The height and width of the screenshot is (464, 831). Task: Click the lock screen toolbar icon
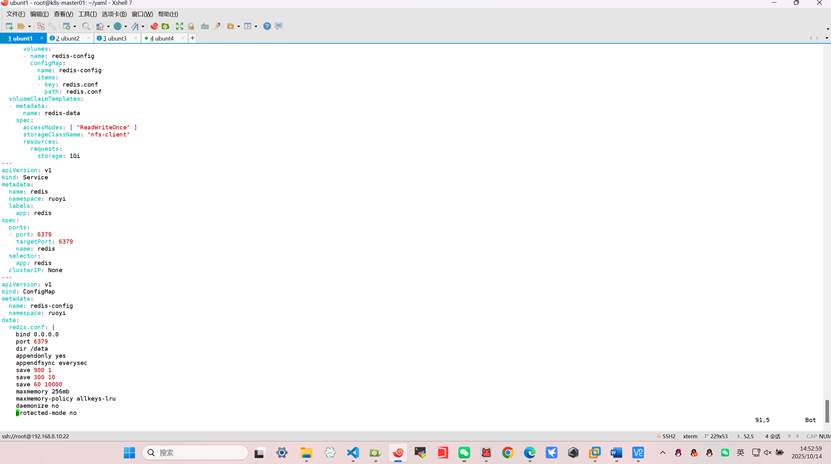[x=191, y=26]
